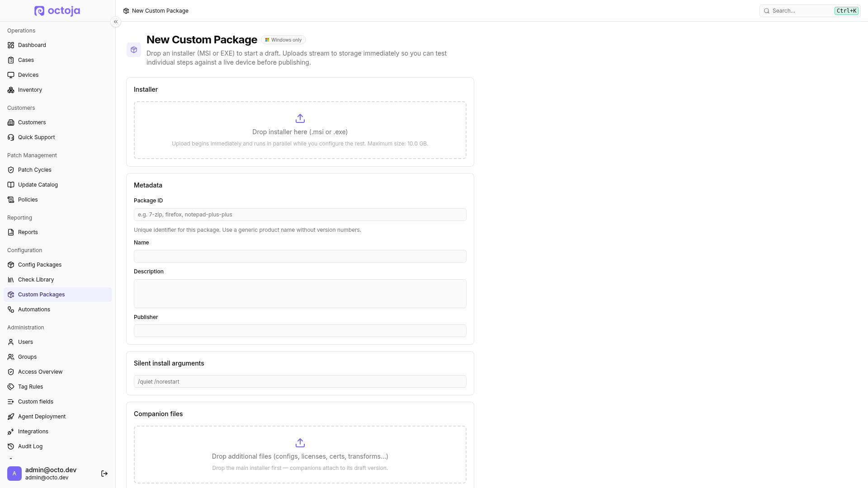Viewport: 868px width, 488px height.
Task: Open Access Overview page
Action: point(57,372)
